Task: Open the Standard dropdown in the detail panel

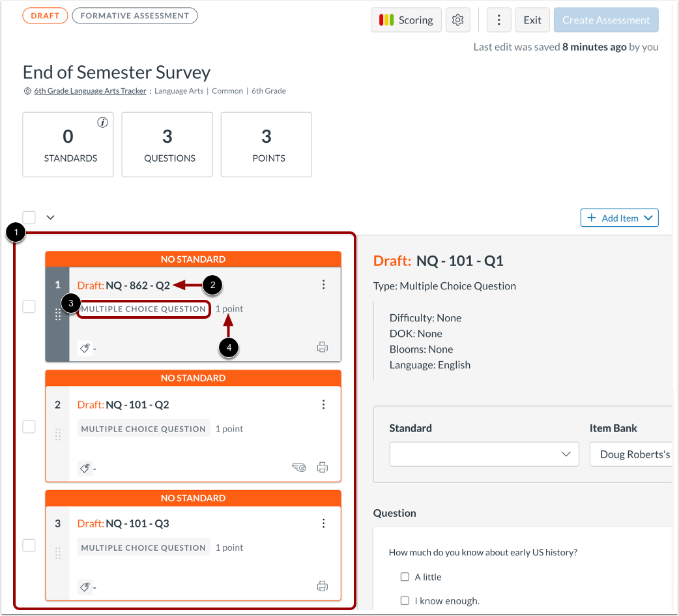Action: 484,454
